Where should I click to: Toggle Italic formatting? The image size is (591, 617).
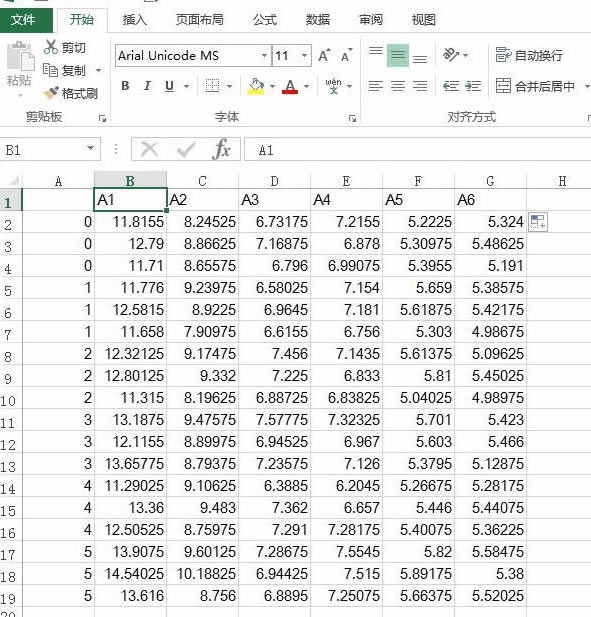pyautogui.click(x=147, y=86)
